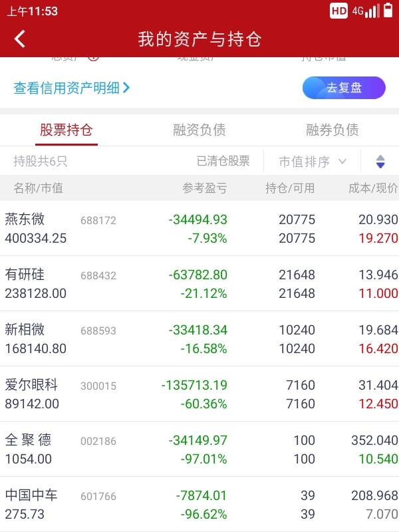The image size is (399, 532).
Task: Tap current price 12.450
Action: tap(378, 404)
